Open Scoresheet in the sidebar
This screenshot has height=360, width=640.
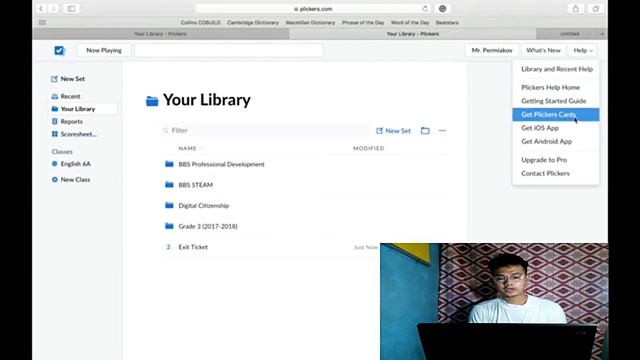coord(74,134)
